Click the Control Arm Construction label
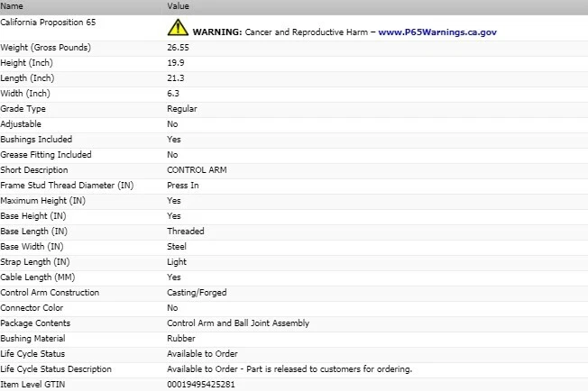Image resolution: width=588 pixels, height=391 pixels. 50,293
